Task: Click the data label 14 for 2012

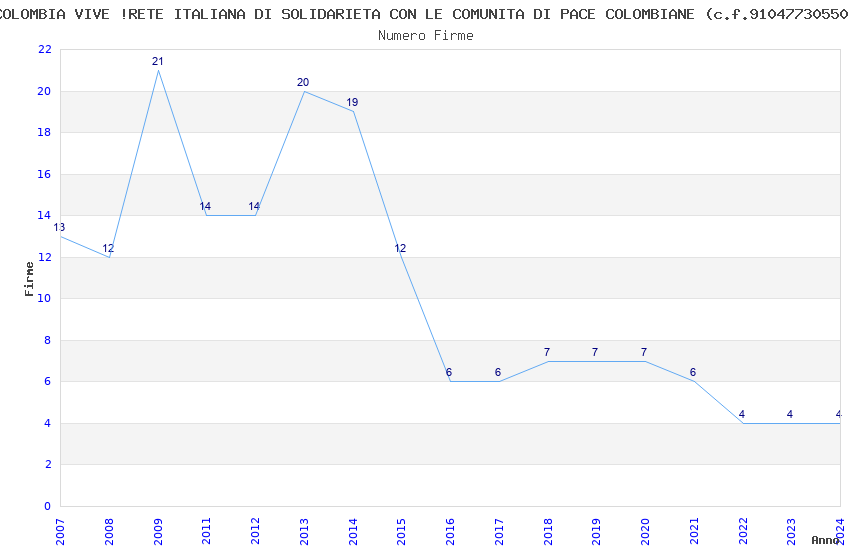Action: click(x=254, y=206)
